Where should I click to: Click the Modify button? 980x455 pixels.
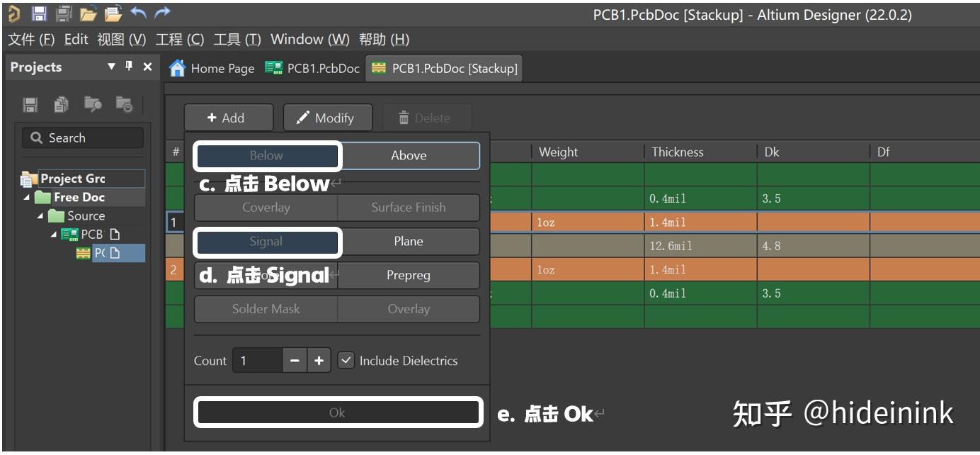tap(326, 117)
